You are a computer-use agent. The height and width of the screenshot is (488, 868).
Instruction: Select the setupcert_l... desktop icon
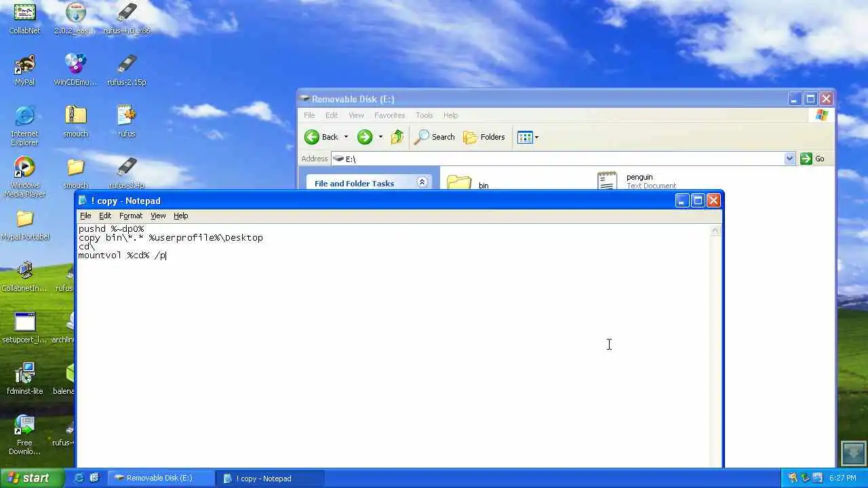pos(24,328)
